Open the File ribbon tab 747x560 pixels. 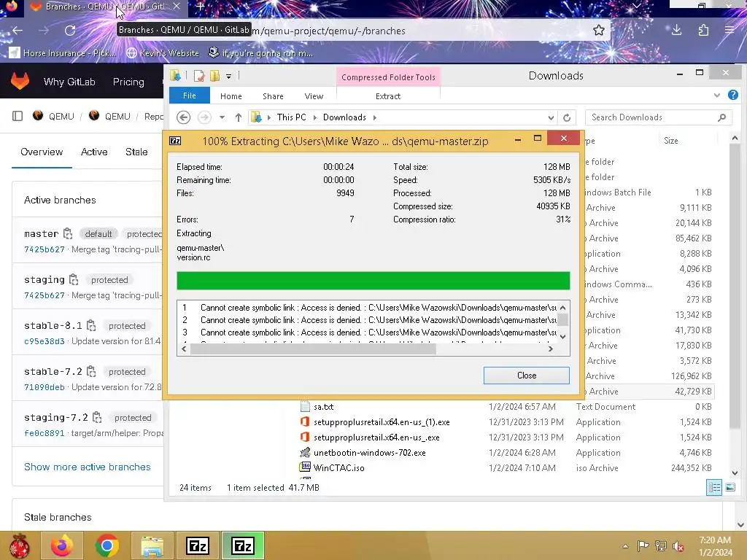[x=190, y=96]
